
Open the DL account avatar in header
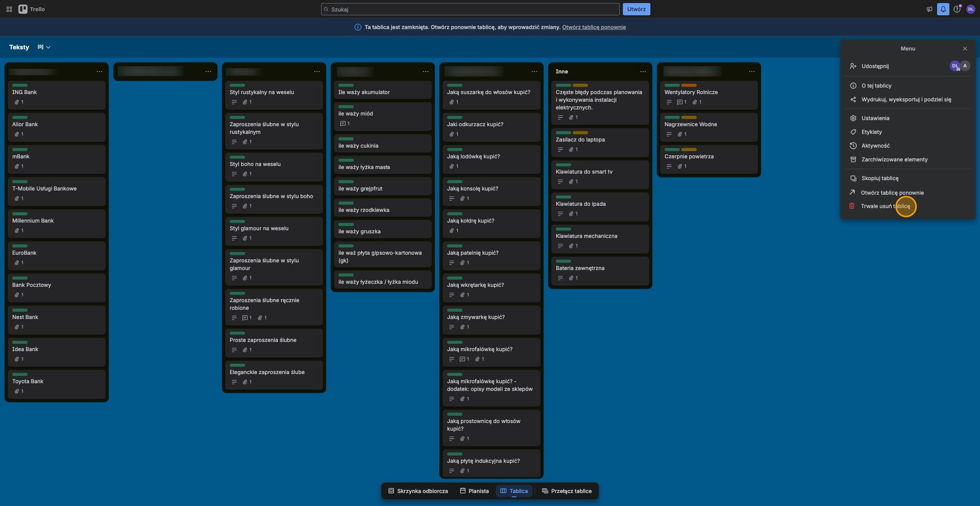click(970, 9)
